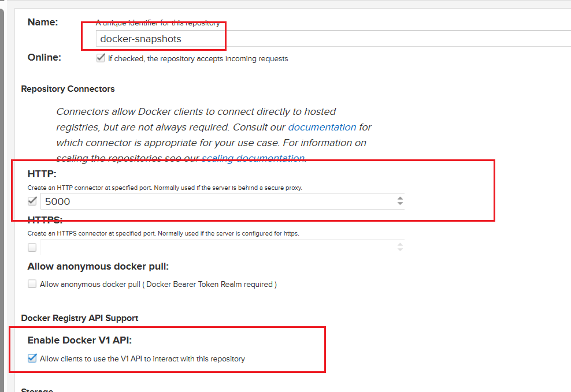Image resolution: width=571 pixels, height=392 pixels.
Task: Click the 'Allow clients to use the V1 API' label
Action: [x=142, y=359]
